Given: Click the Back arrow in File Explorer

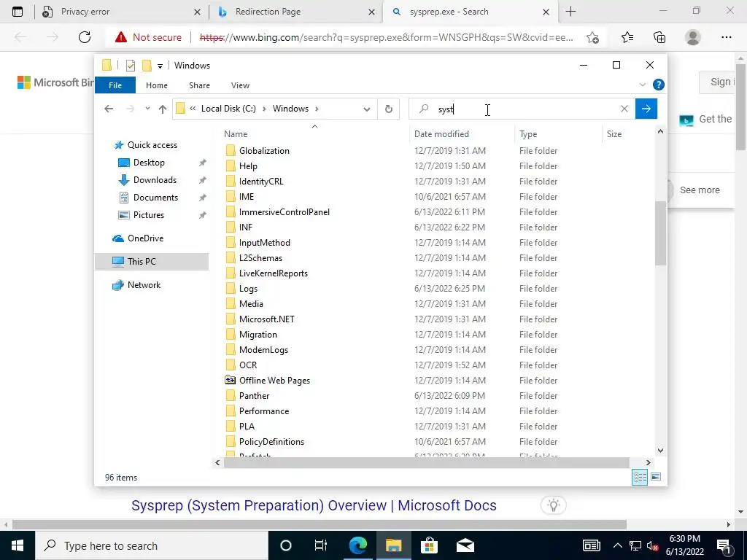Looking at the screenshot, I should tap(109, 109).
